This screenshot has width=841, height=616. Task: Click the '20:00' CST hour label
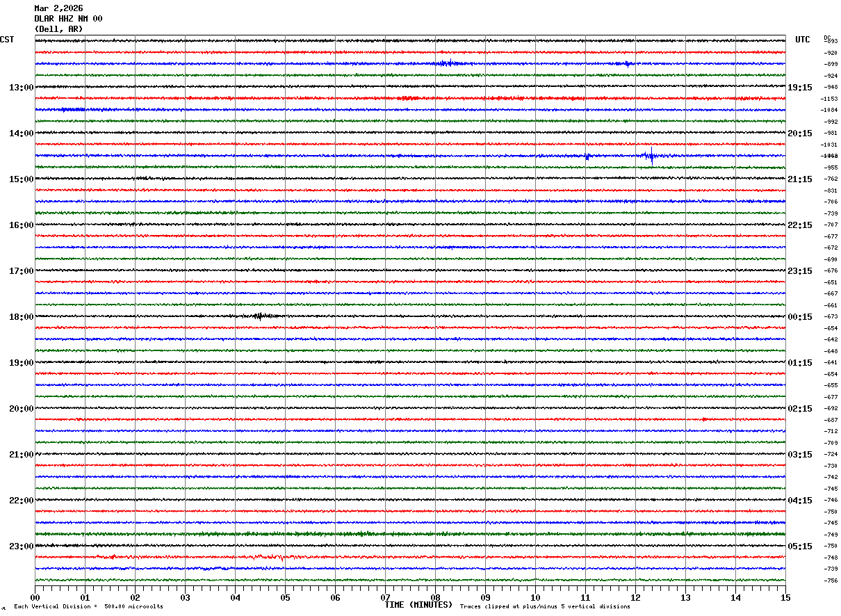[x=21, y=409]
